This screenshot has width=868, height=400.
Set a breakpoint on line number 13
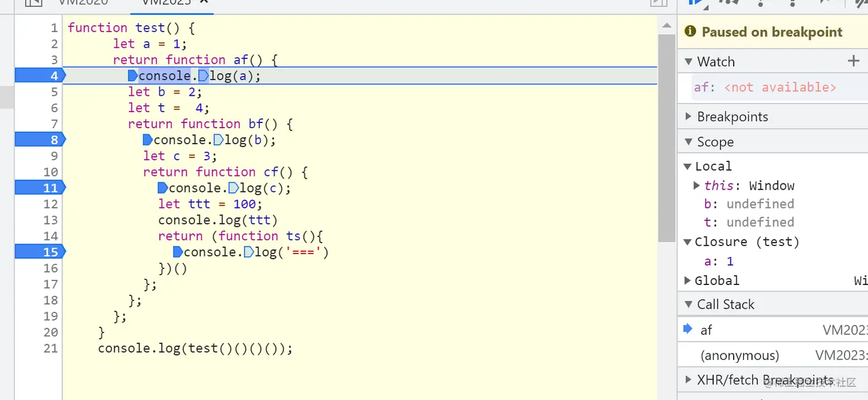51,220
